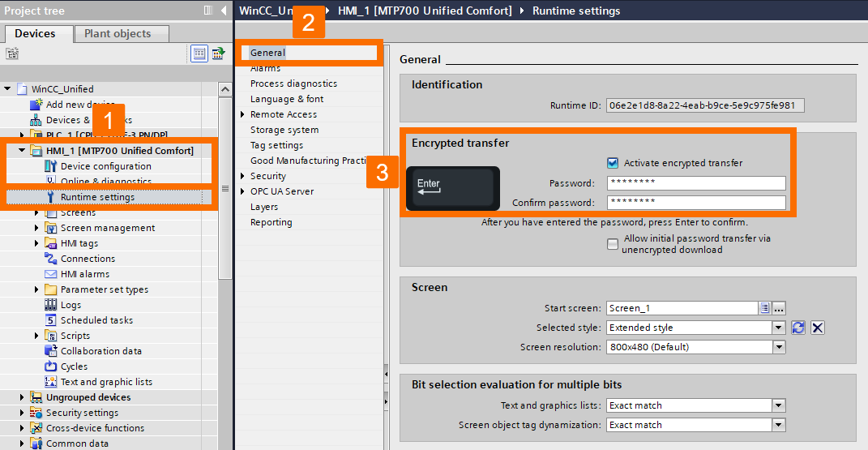
Task: Click the Runtime ID field
Action: click(705, 105)
